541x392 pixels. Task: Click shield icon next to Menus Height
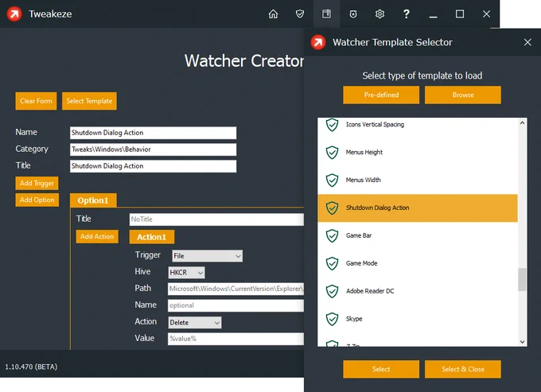click(x=332, y=153)
